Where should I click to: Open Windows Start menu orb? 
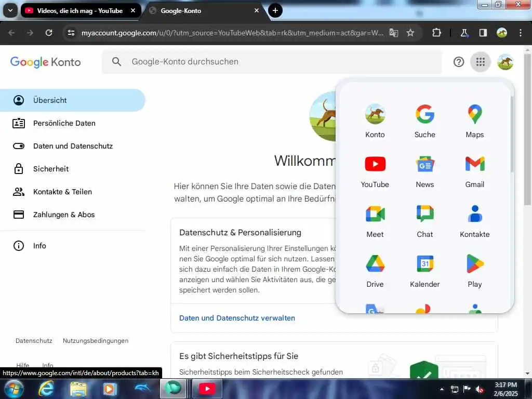point(13,389)
